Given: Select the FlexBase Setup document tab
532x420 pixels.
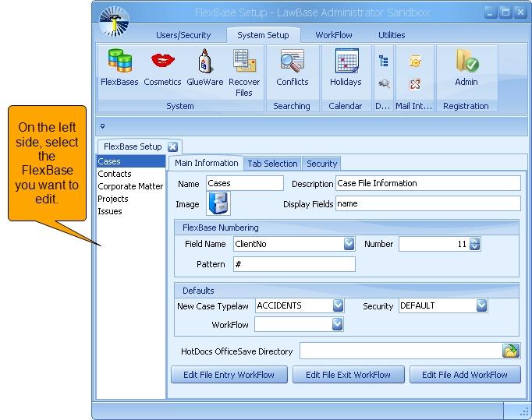Looking at the screenshot, I should pos(133,146).
